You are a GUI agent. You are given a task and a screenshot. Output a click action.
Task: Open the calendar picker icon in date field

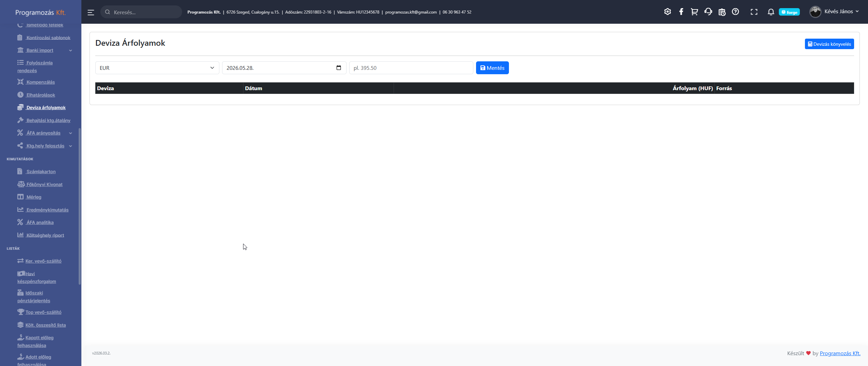point(338,68)
